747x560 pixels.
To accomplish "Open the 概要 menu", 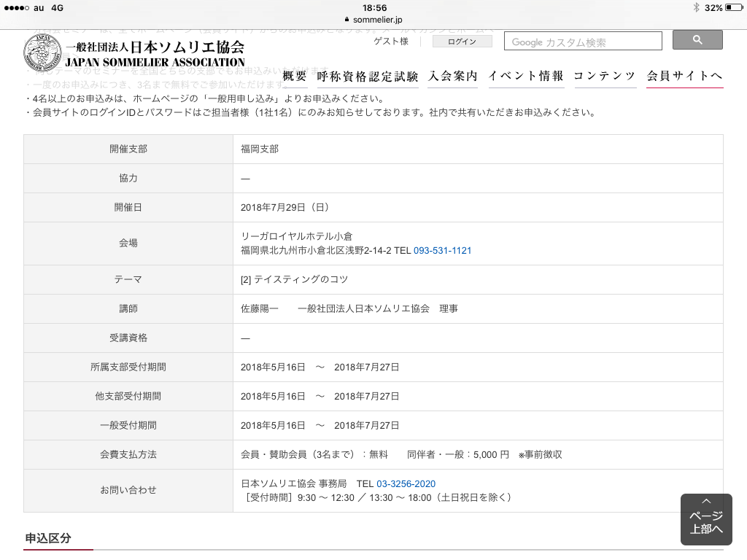I will (295, 76).
